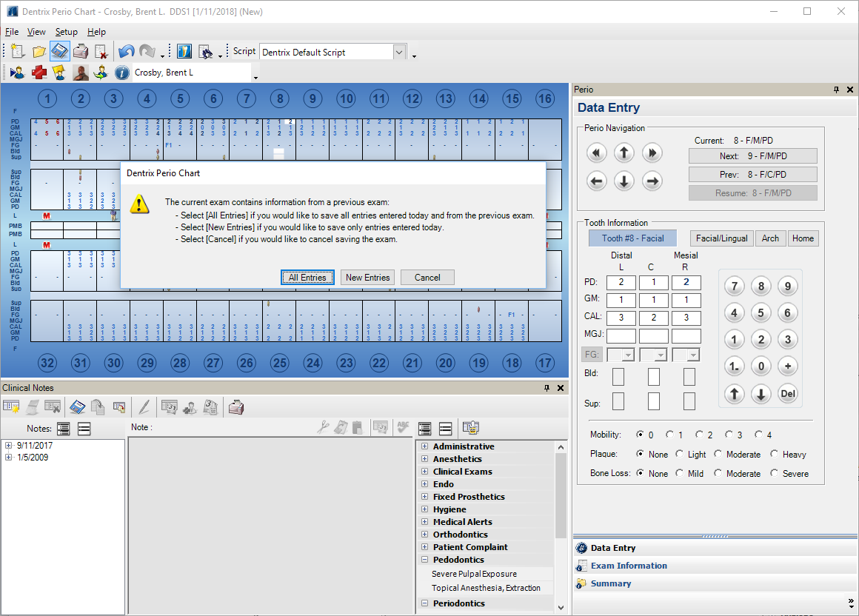Viewport: 859px width, 616px height.
Task: Collapse the Periodontics template category
Action: [x=424, y=603]
